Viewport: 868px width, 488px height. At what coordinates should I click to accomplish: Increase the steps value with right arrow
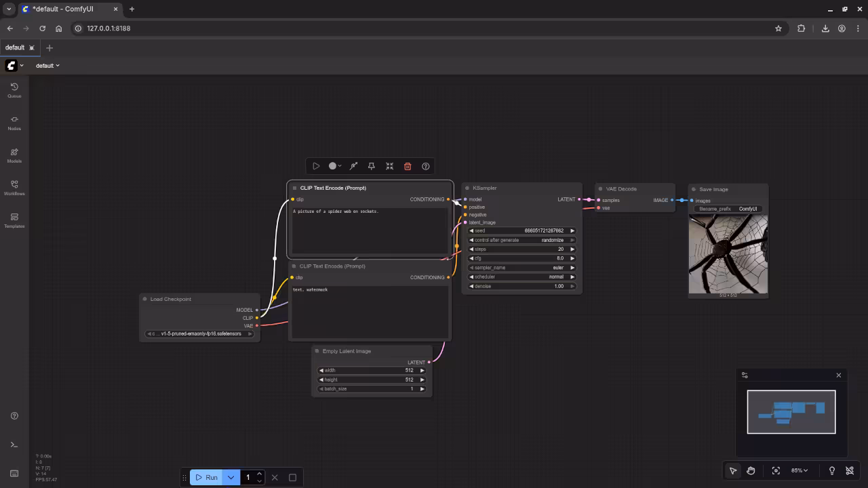(572, 249)
